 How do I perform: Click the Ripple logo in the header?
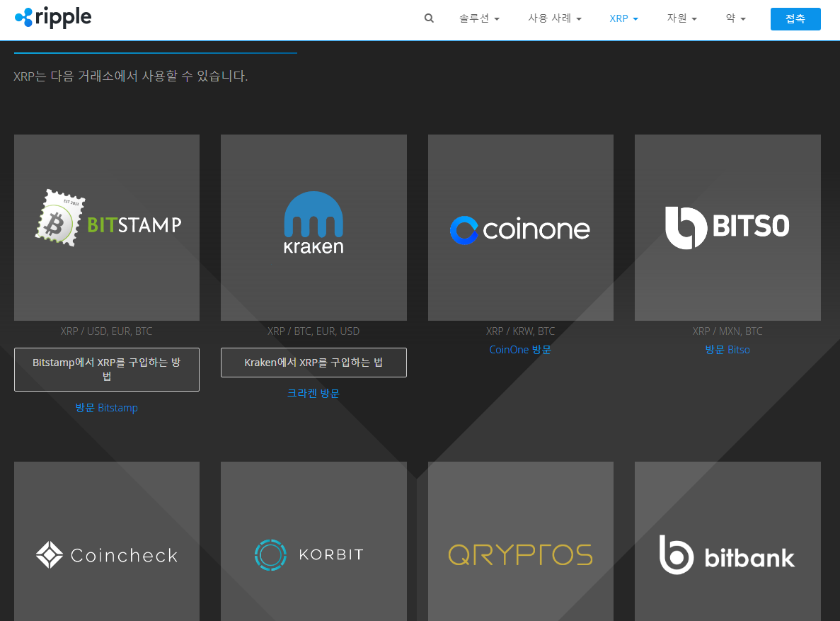click(x=53, y=18)
